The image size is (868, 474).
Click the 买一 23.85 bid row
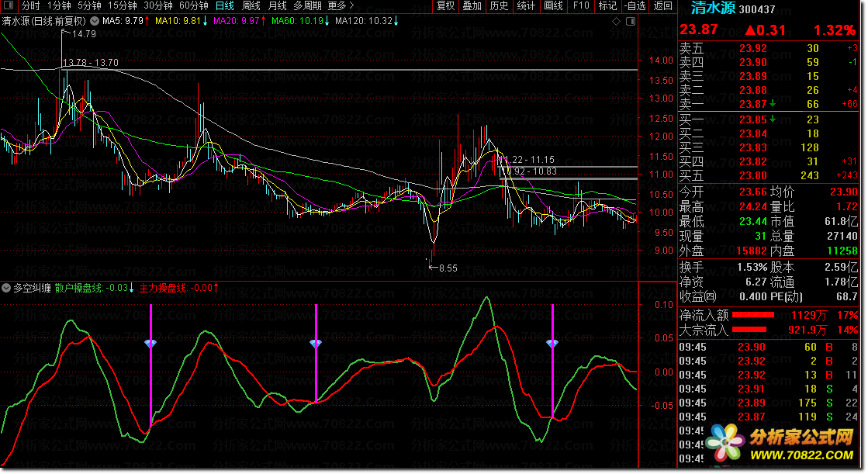click(x=769, y=119)
